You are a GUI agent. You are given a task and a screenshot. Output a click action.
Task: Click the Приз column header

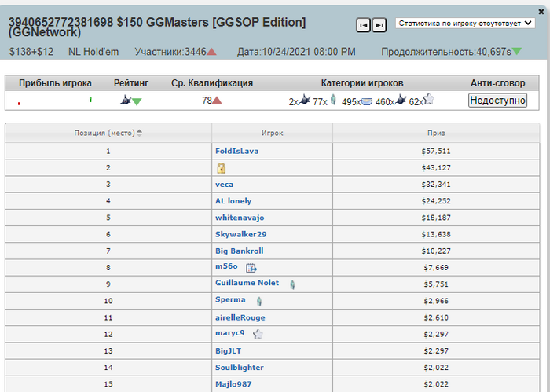pos(436,133)
